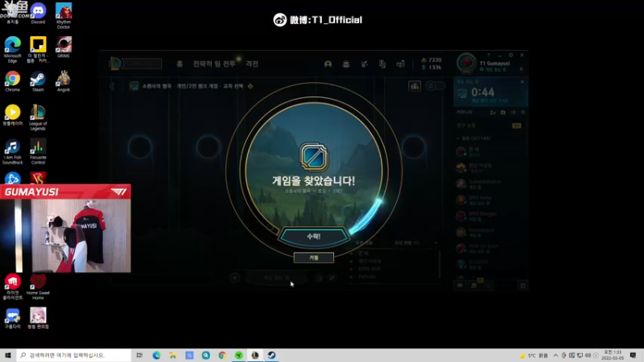Open the 전략적 팀 전투 tab
The image size is (644, 362).
coord(214,64)
